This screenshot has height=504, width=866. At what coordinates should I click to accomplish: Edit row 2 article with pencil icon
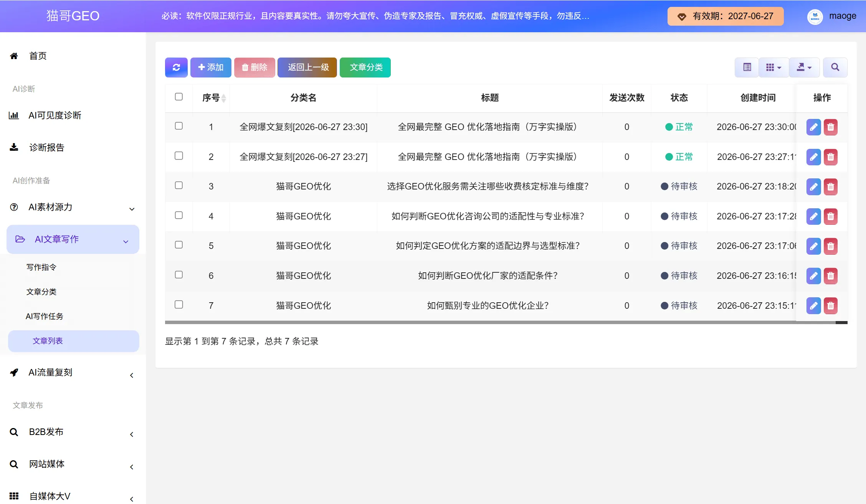click(813, 157)
